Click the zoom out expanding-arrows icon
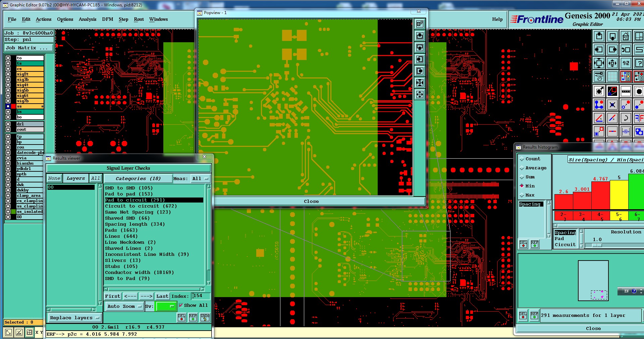Viewport: 644px width, 339px height. point(612,63)
